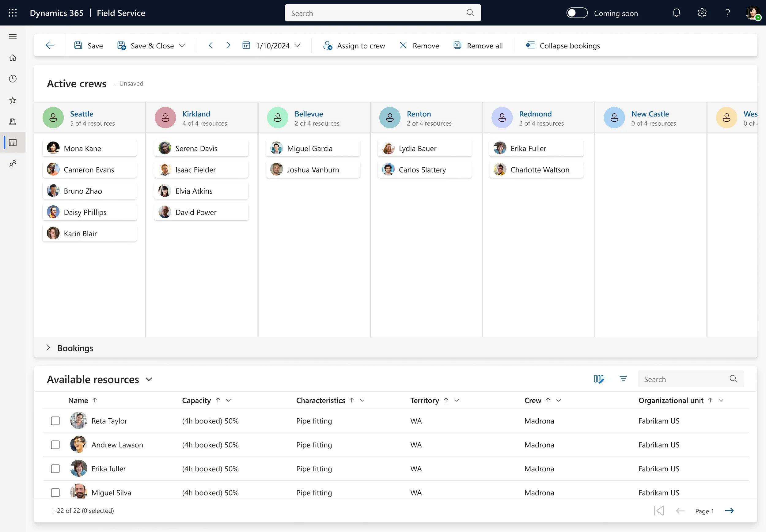Click the Save button
This screenshot has width=766, height=532.
88,46
